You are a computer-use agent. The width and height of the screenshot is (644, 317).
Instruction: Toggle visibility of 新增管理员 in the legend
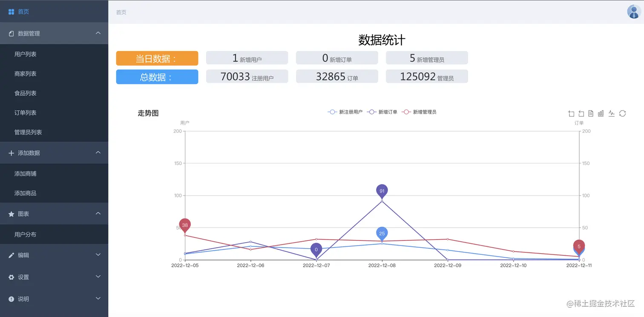click(x=420, y=112)
